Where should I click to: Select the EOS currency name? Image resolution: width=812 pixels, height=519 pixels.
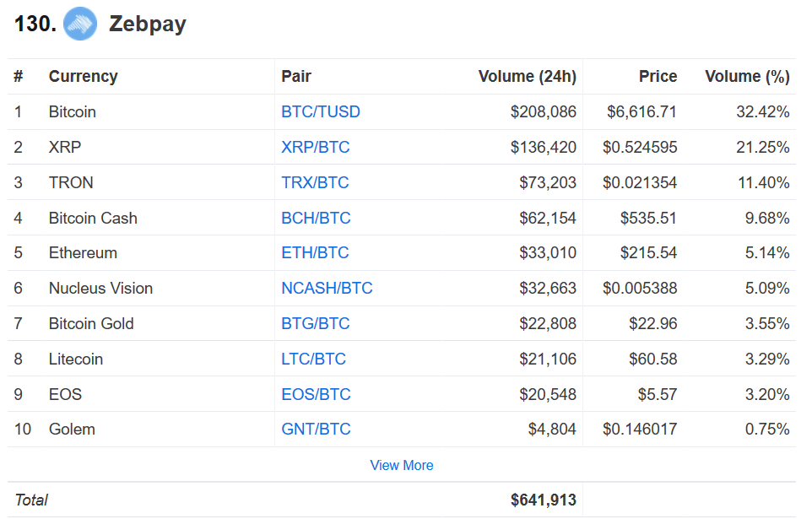point(65,394)
